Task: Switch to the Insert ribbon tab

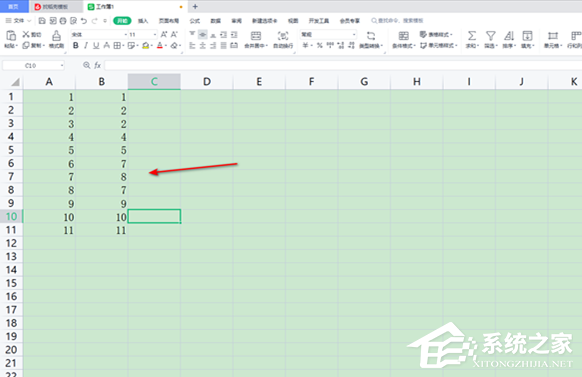Action: point(143,21)
